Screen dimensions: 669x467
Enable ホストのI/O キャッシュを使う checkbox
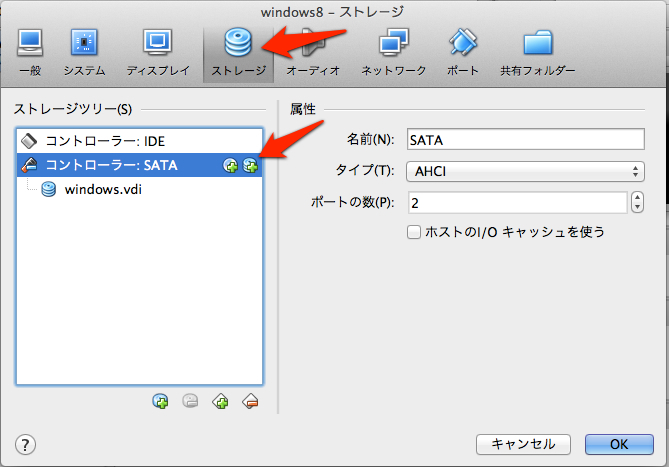[413, 232]
